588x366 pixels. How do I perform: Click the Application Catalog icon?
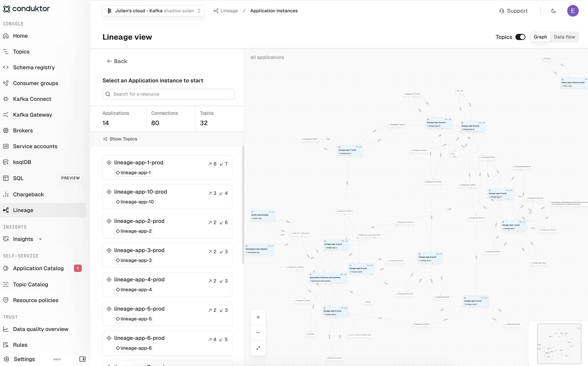coord(6,268)
